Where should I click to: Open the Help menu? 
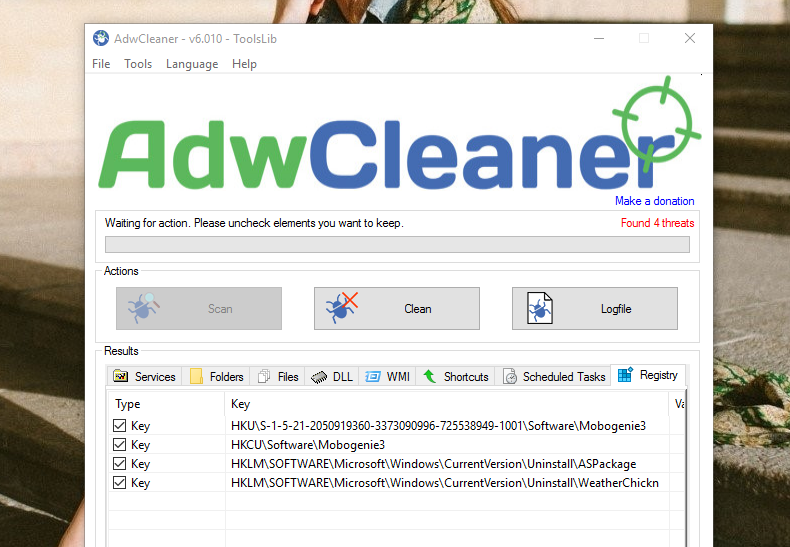(244, 64)
